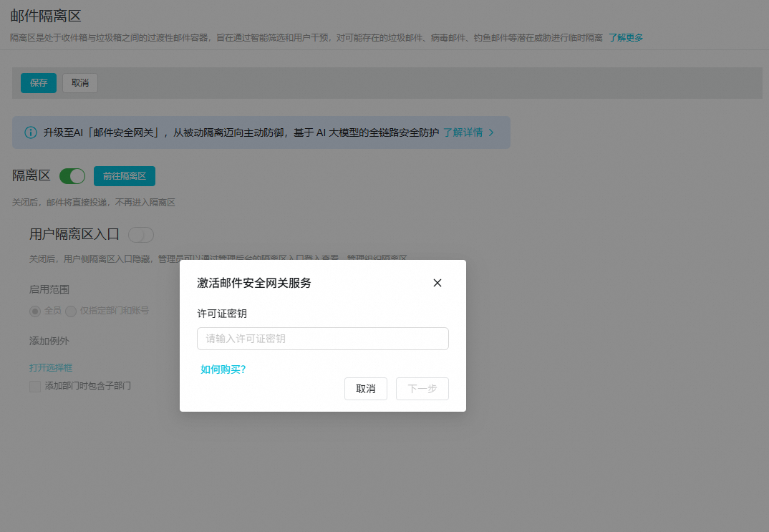Click 取消 next to 保存
This screenshot has width=769, height=532.
(80, 83)
